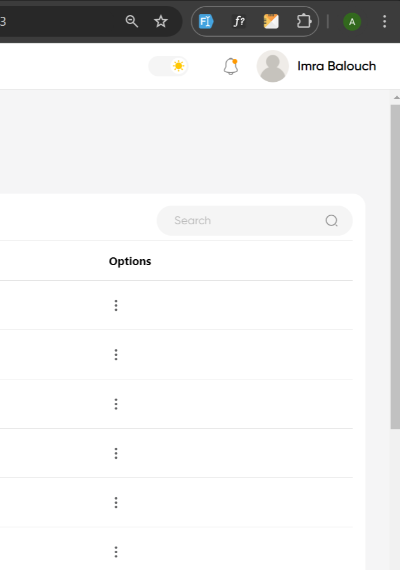Open the green A Chrome profile avatar
Image resolution: width=400 pixels, height=570 pixels.
click(x=352, y=22)
